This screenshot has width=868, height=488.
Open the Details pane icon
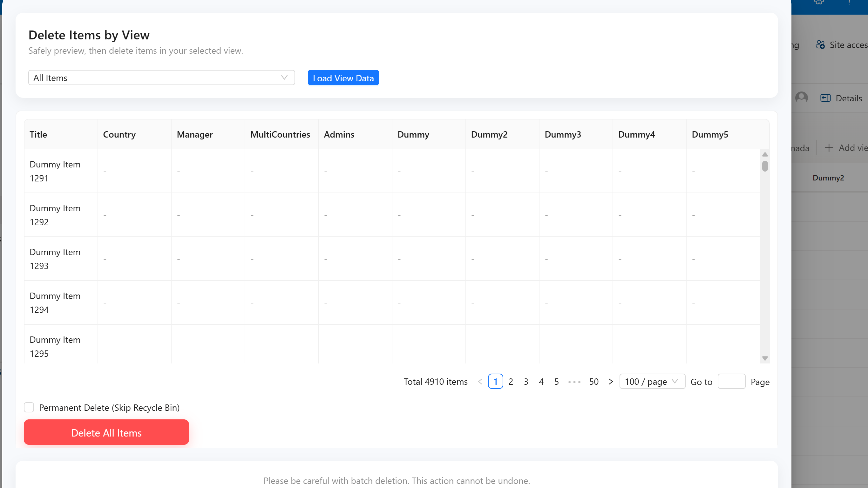(x=825, y=98)
